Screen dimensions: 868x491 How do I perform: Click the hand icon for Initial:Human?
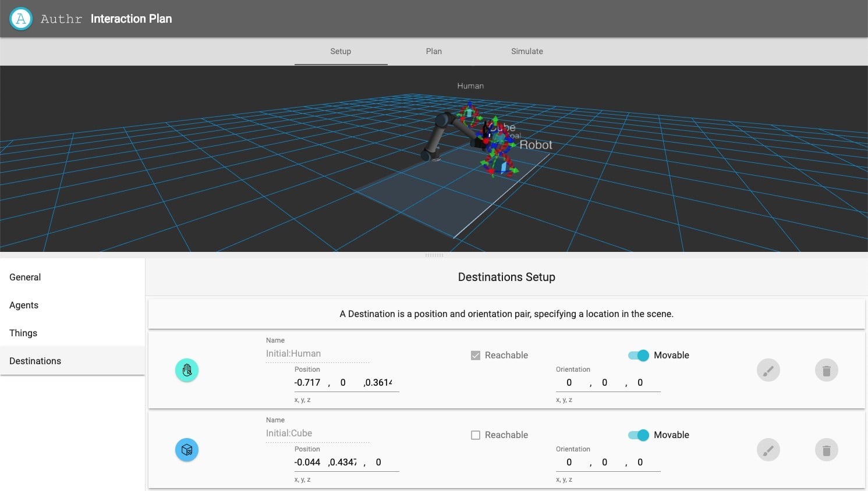pos(187,370)
